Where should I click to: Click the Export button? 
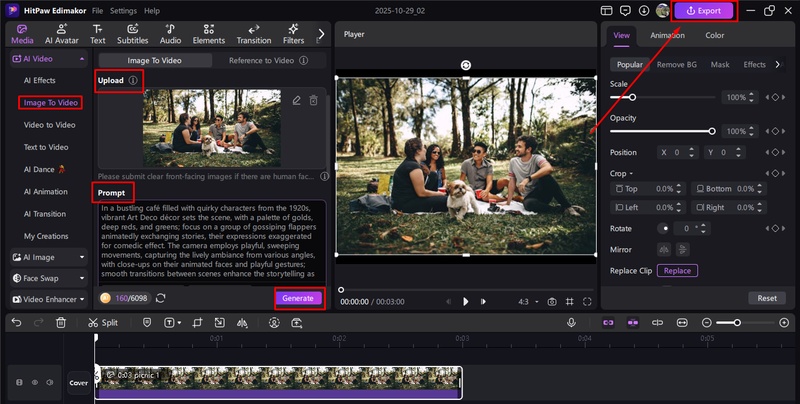704,11
